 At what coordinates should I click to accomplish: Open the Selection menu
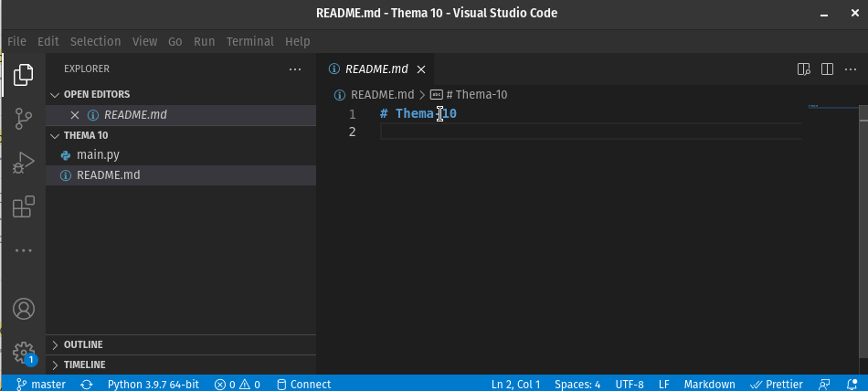pyautogui.click(x=95, y=41)
